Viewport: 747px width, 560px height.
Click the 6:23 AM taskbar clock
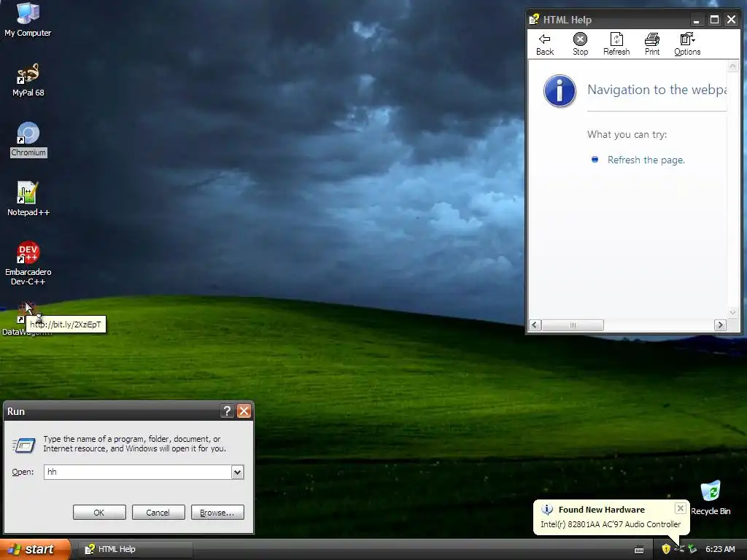[x=720, y=549]
